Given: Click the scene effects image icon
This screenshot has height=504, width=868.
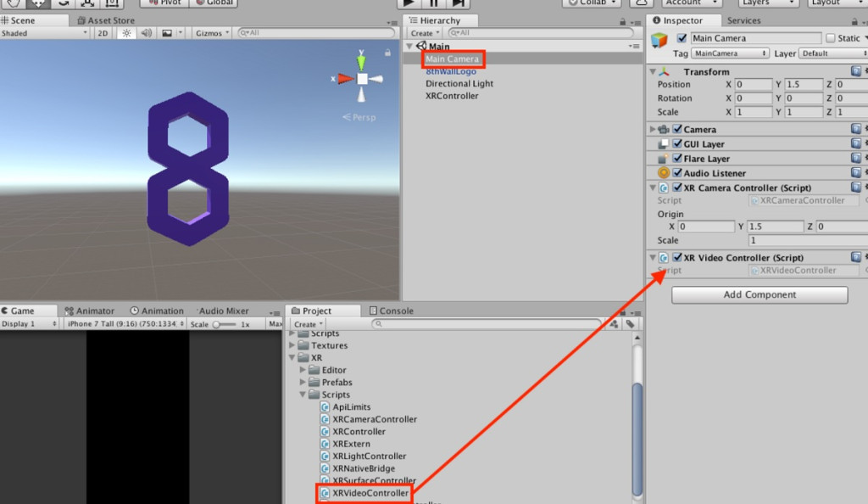Looking at the screenshot, I should tap(167, 33).
